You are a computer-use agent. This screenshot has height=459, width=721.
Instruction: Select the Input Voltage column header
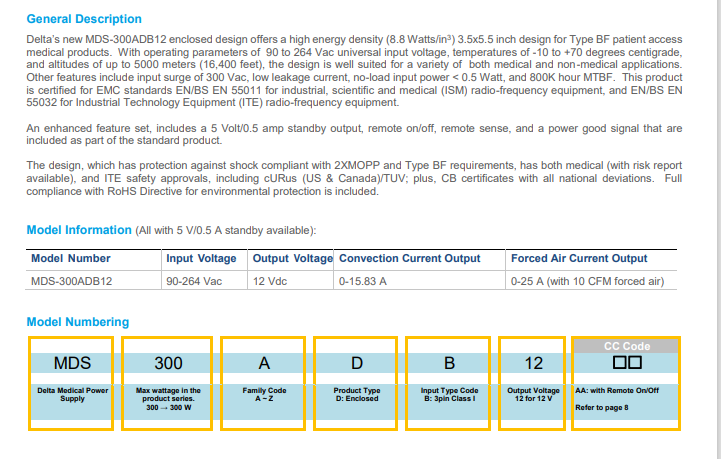(201, 258)
